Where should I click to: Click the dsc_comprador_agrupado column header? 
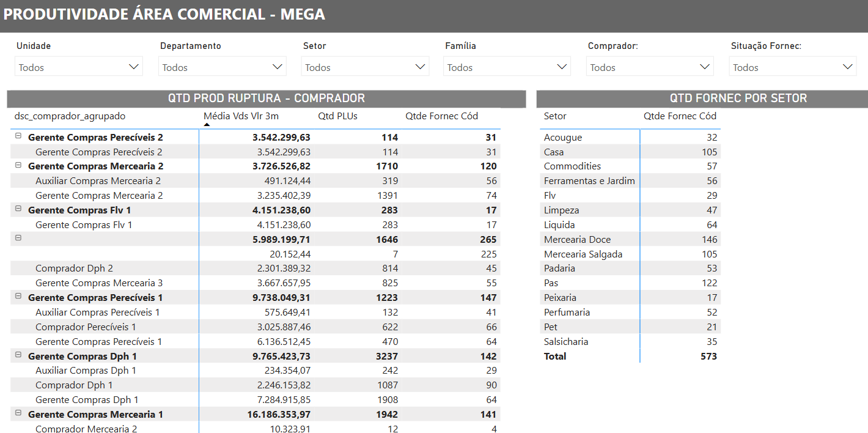pyautogui.click(x=70, y=116)
